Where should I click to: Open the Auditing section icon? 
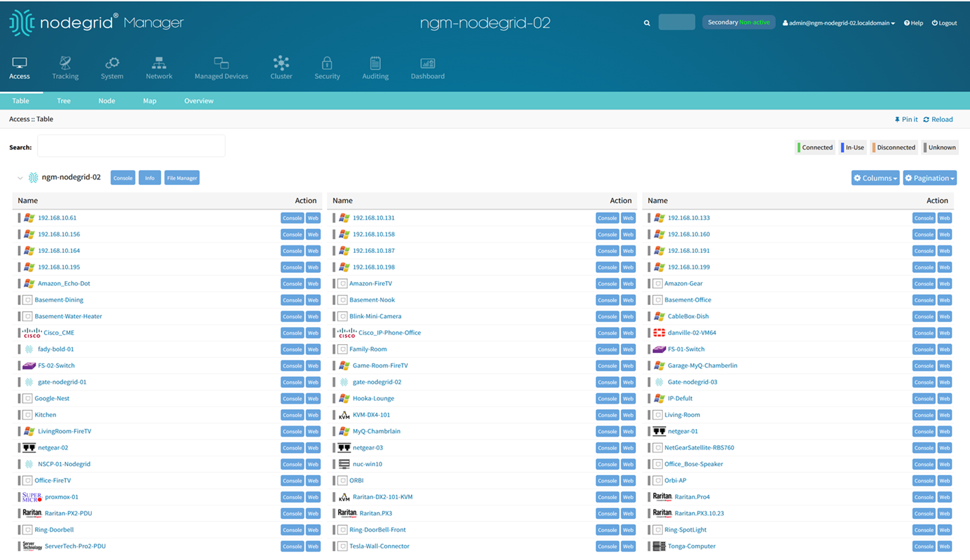tap(375, 64)
